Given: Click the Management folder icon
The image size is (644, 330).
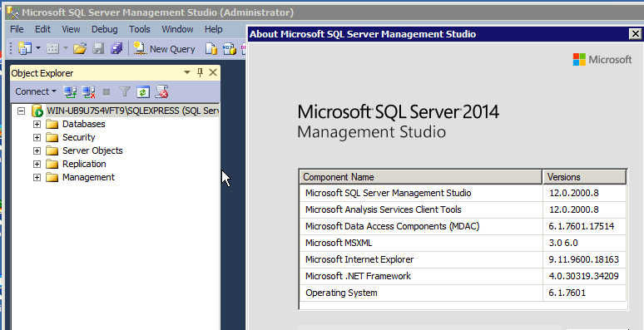Looking at the screenshot, I should click(x=52, y=177).
